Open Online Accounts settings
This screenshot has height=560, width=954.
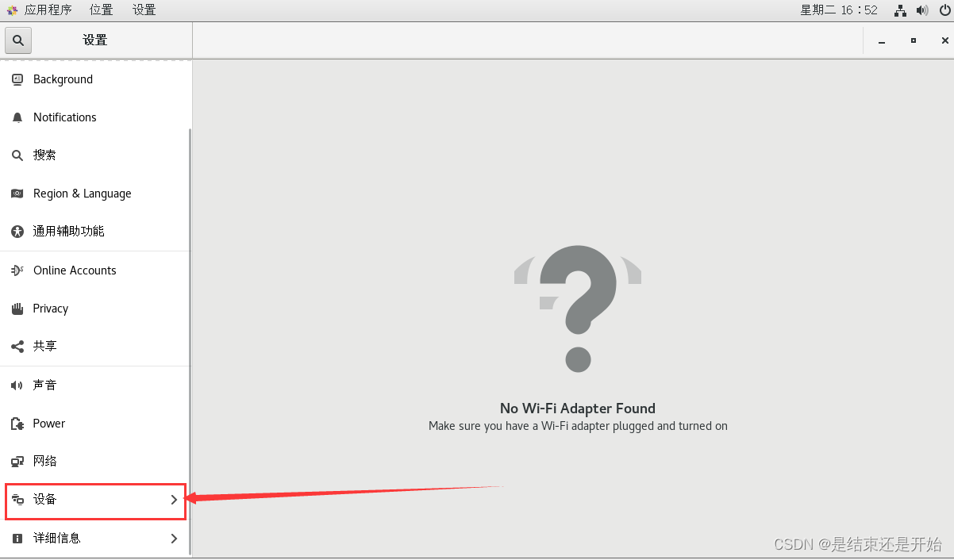95,270
